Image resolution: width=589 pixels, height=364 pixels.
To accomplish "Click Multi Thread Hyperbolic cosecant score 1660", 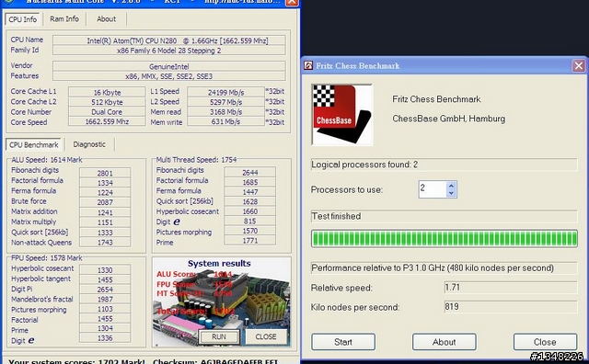I will (249, 211).
